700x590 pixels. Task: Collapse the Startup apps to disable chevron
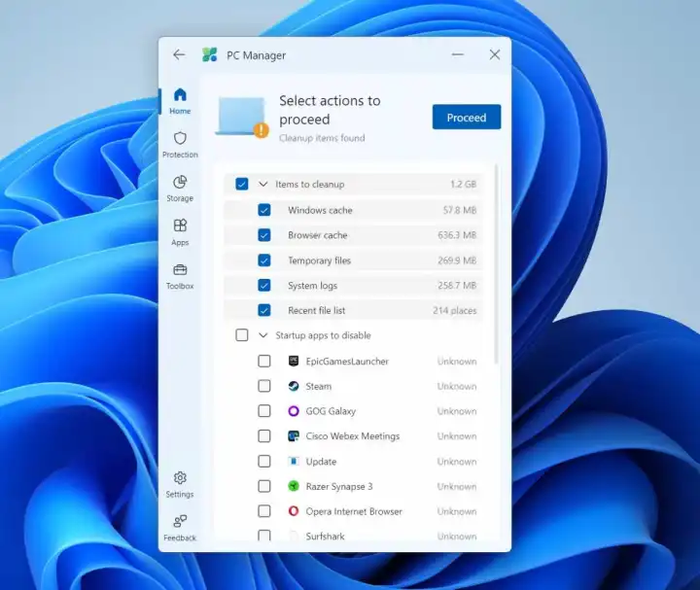262,335
